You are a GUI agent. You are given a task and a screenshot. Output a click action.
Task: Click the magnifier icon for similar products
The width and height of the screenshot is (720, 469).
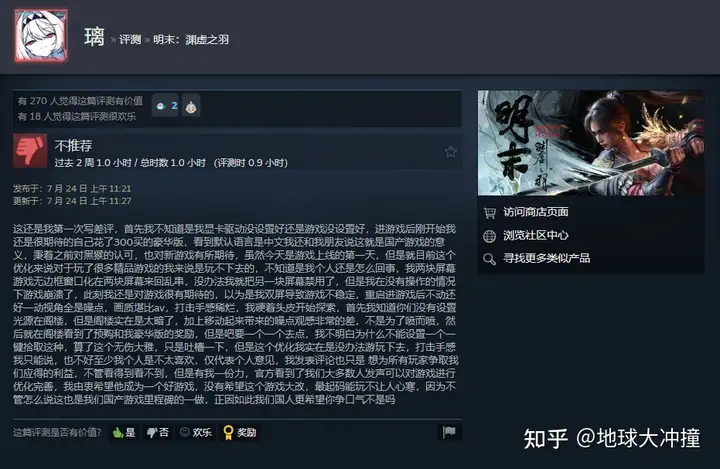tap(489, 259)
